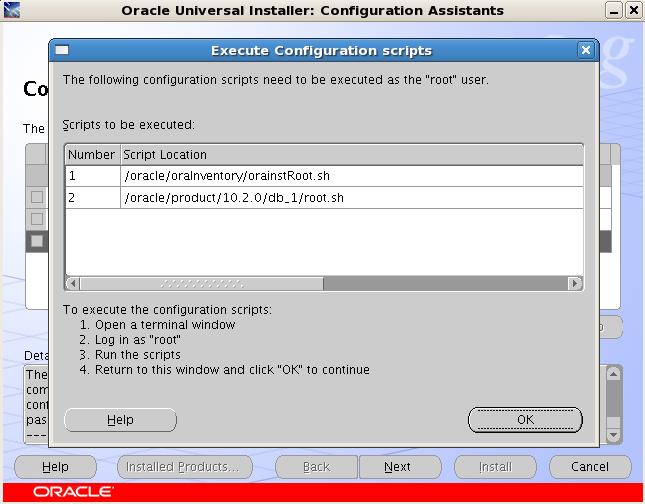Open the dialog's window menu icon
The image size is (645, 504).
62,50
